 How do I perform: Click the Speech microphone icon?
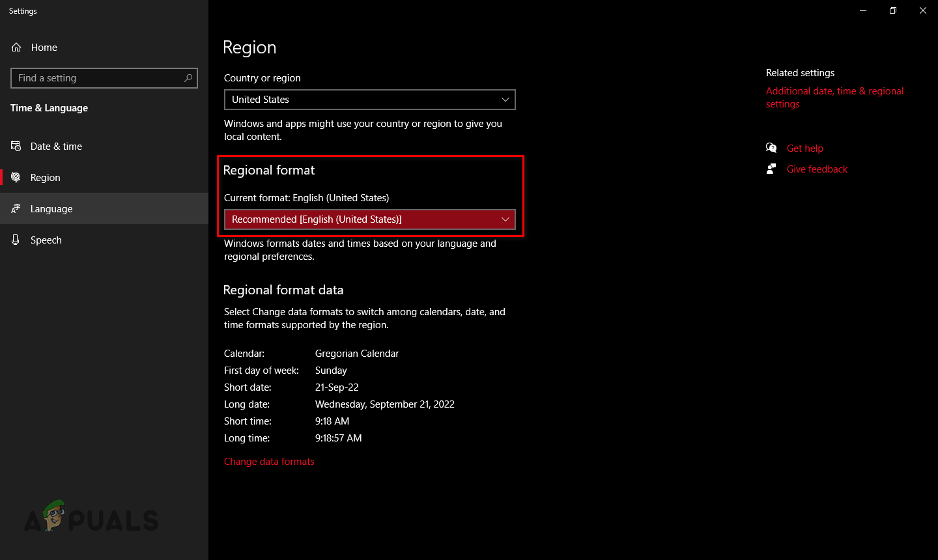pos(16,240)
